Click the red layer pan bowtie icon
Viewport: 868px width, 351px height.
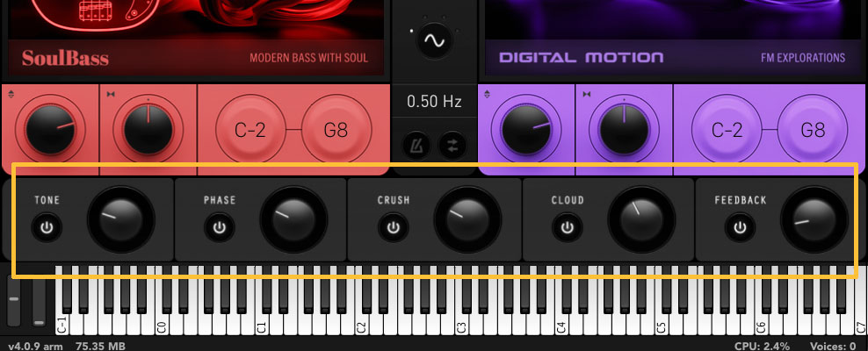[x=110, y=95]
